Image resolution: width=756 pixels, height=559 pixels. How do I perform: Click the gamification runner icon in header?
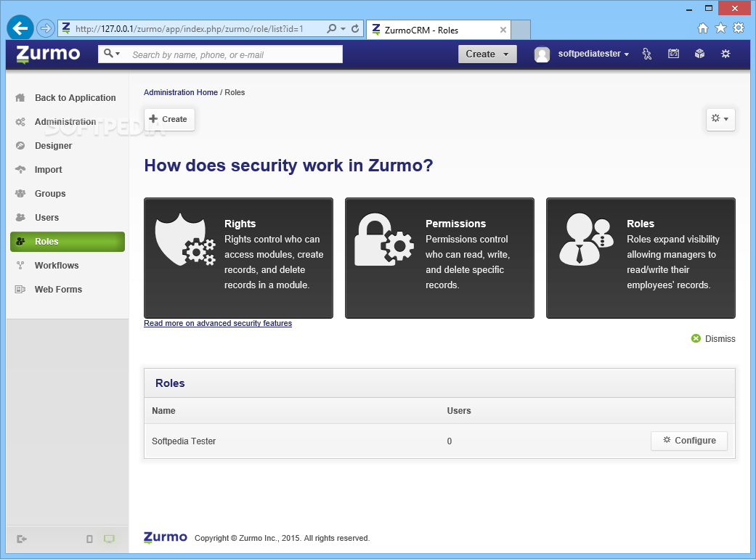pyautogui.click(x=647, y=54)
